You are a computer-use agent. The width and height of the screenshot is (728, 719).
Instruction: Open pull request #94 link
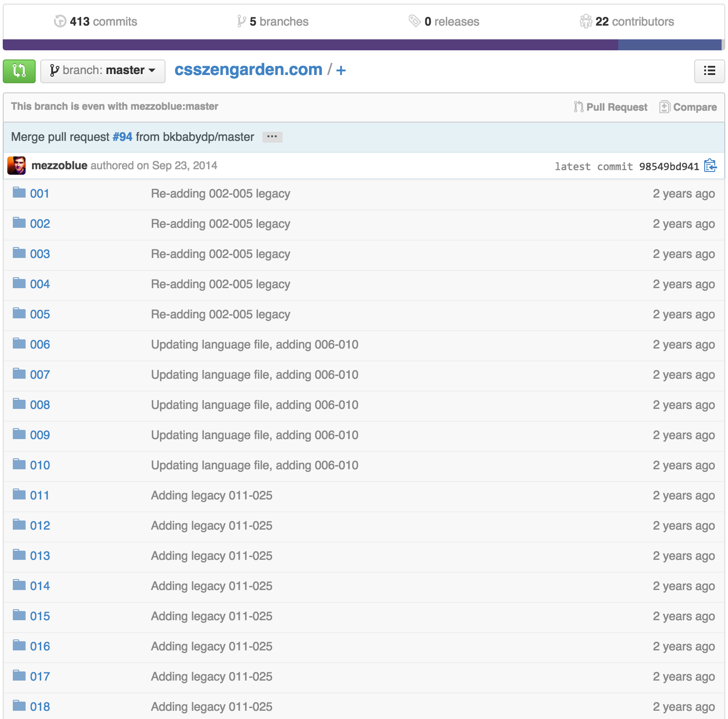pos(123,137)
